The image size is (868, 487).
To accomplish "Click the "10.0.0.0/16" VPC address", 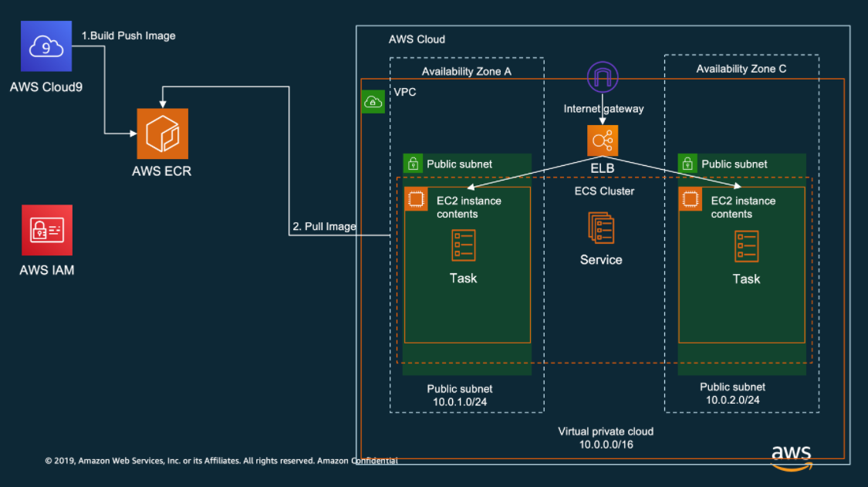I will tap(606, 445).
